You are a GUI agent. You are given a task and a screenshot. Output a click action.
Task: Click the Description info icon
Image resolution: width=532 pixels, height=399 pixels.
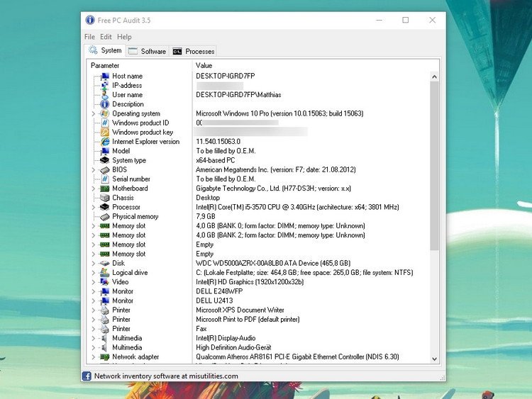pyautogui.click(x=105, y=104)
